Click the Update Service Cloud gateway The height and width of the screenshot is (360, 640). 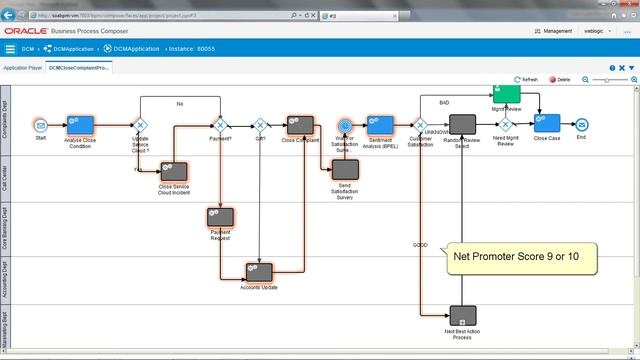coord(140,125)
